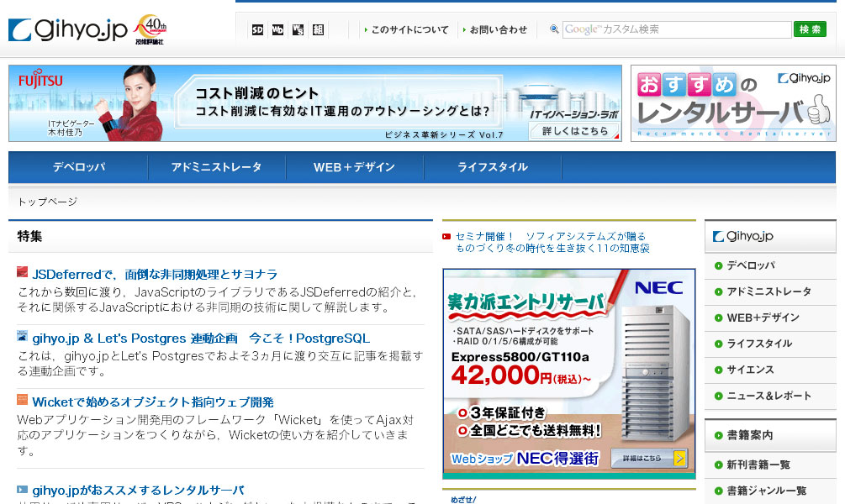
Task: Open the デベロッパ tab in the blue navigation bar
Action: coord(79,167)
